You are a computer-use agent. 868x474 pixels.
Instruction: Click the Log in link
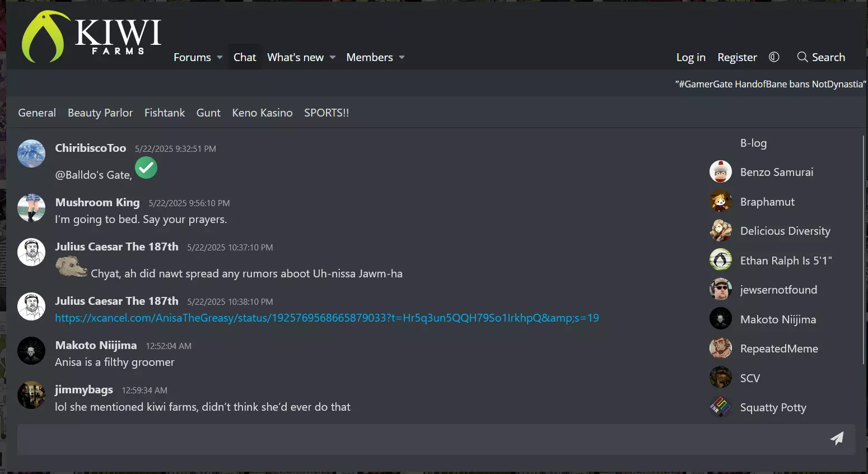(690, 57)
